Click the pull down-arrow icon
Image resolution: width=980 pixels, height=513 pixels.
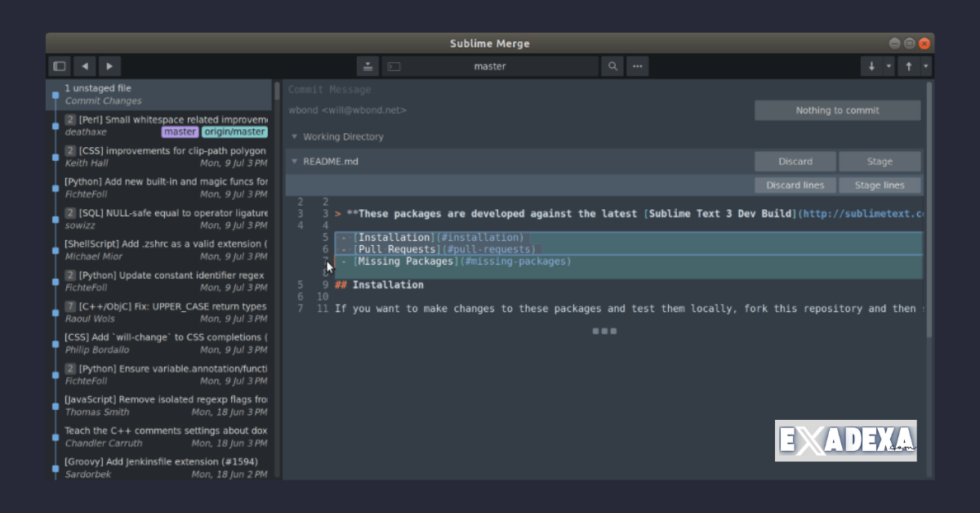(872, 66)
